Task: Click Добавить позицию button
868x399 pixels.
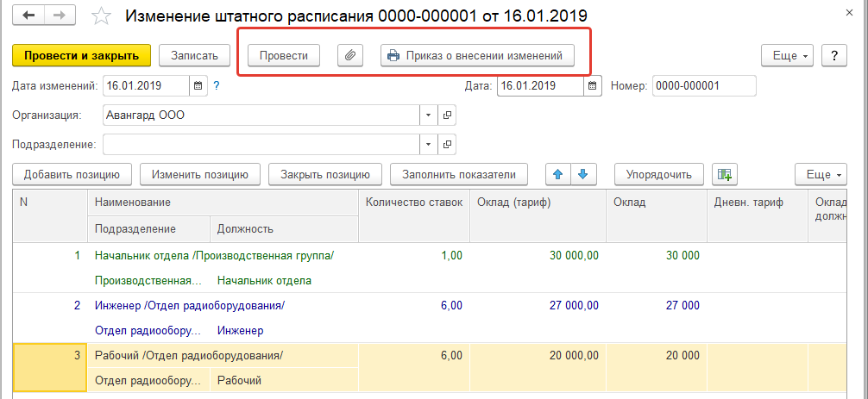Action: 72,174
